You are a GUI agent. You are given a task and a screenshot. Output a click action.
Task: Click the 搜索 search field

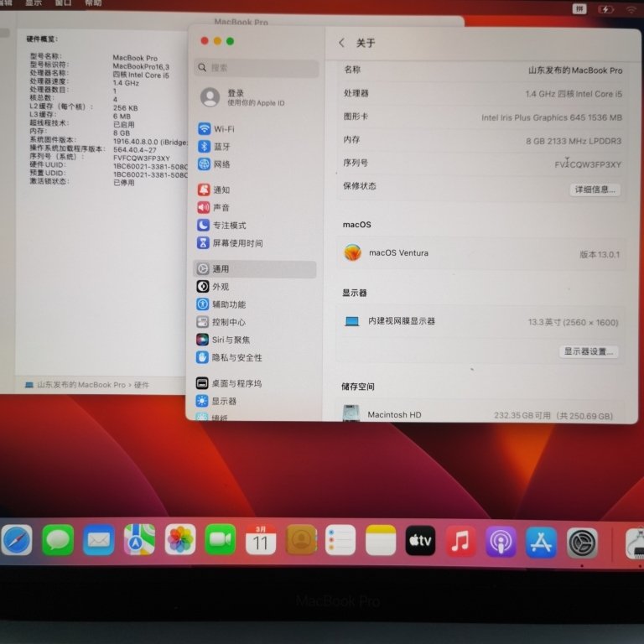point(256,68)
